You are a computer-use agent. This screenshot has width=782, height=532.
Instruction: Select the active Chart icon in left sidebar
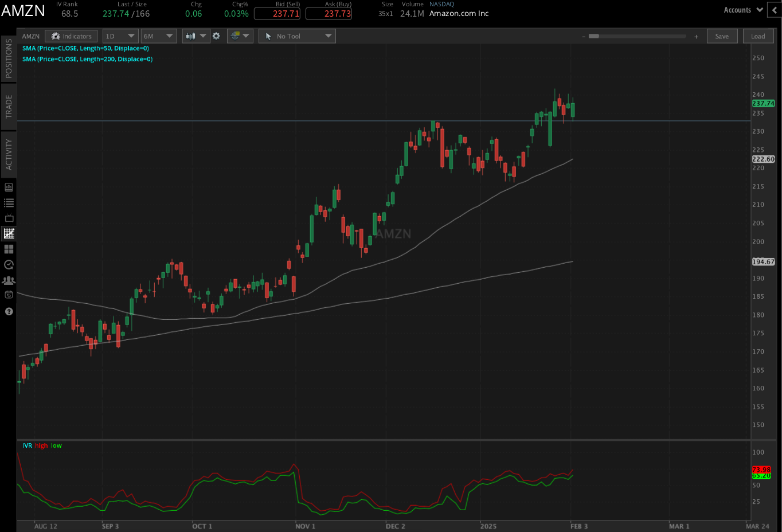pyautogui.click(x=9, y=233)
